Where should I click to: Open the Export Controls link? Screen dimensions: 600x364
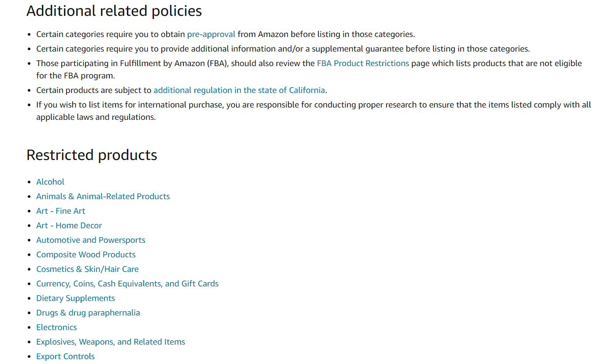coord(65,357)
